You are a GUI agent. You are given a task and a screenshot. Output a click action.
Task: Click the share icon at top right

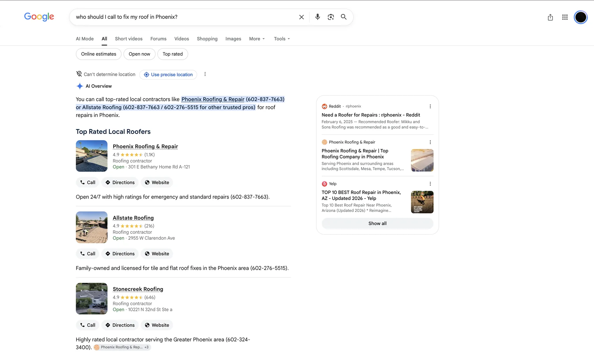point(550,17)
